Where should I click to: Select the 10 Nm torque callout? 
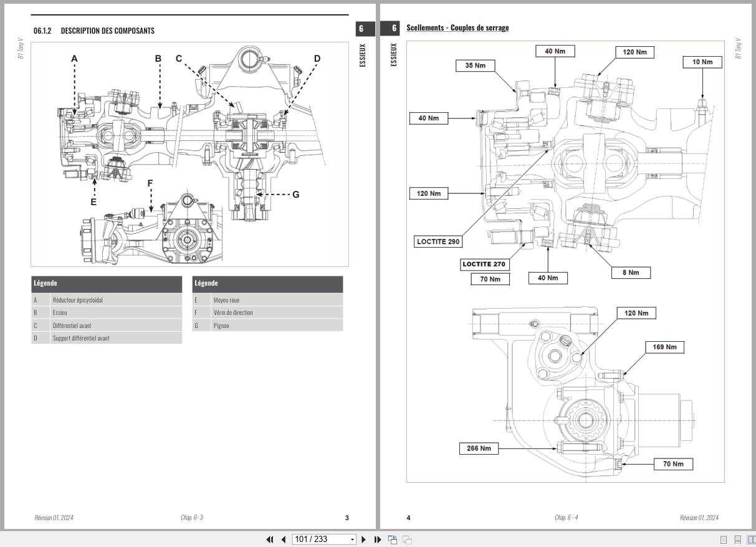point(702,62)
